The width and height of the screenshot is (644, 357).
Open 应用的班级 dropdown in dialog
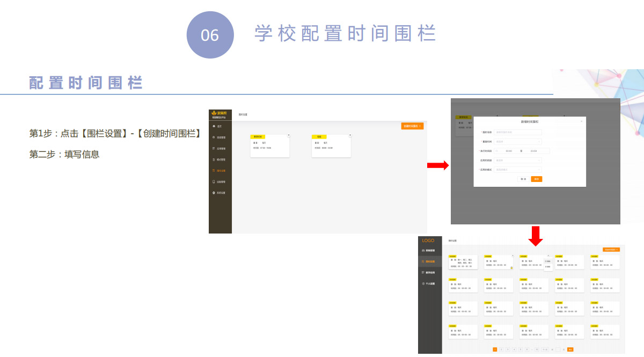point(518,160)
